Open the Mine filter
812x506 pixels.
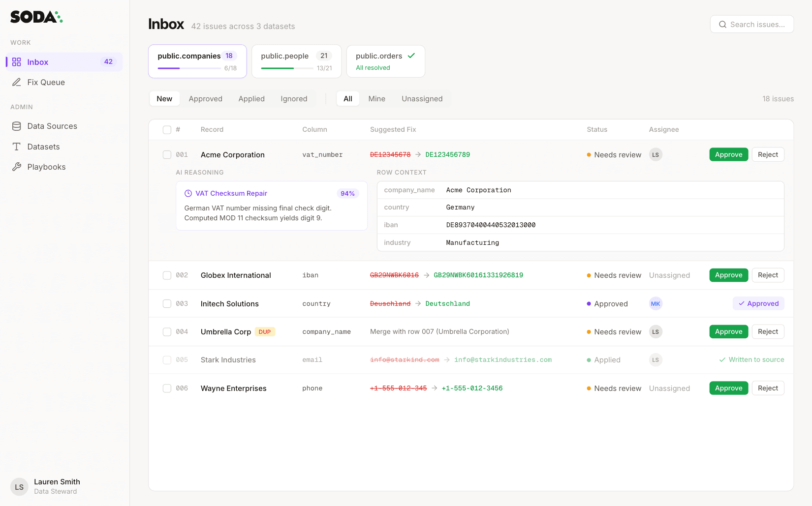[x=376, y=98]
